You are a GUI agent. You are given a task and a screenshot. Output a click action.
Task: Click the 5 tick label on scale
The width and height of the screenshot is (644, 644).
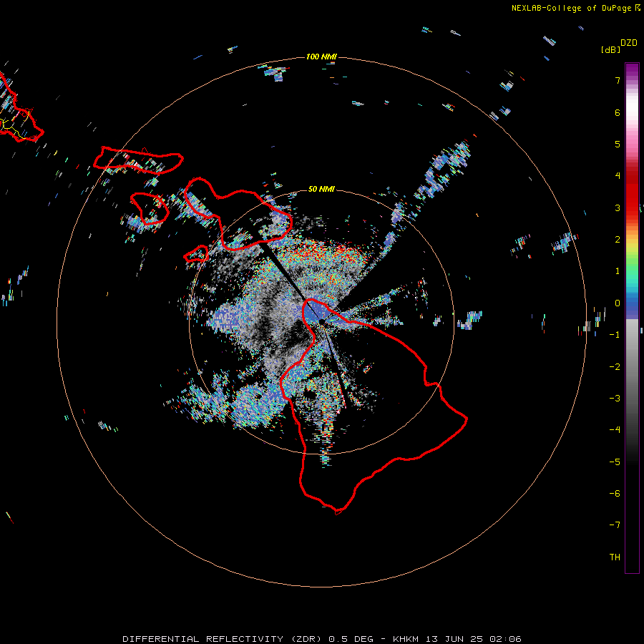pos(618,144)
